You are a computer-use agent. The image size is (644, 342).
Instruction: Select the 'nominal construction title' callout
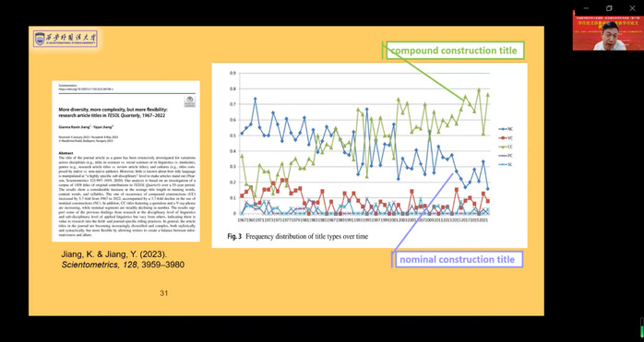click(457, 259)
